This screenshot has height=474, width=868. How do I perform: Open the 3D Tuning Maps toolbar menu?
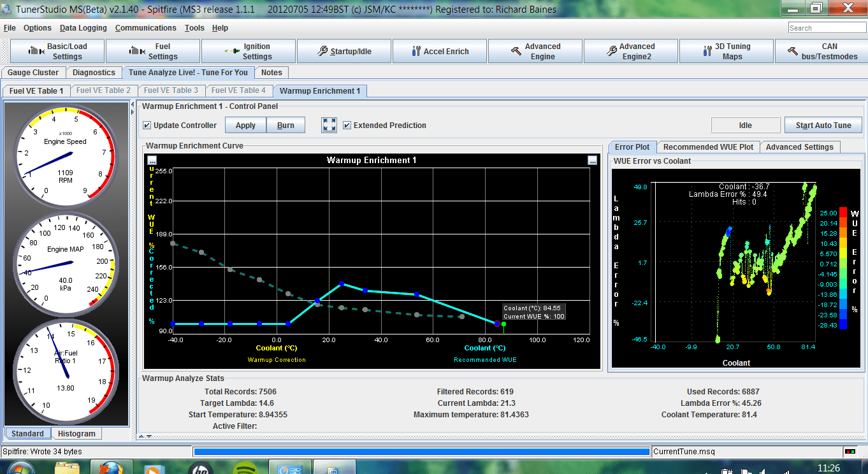pos(727,52)
